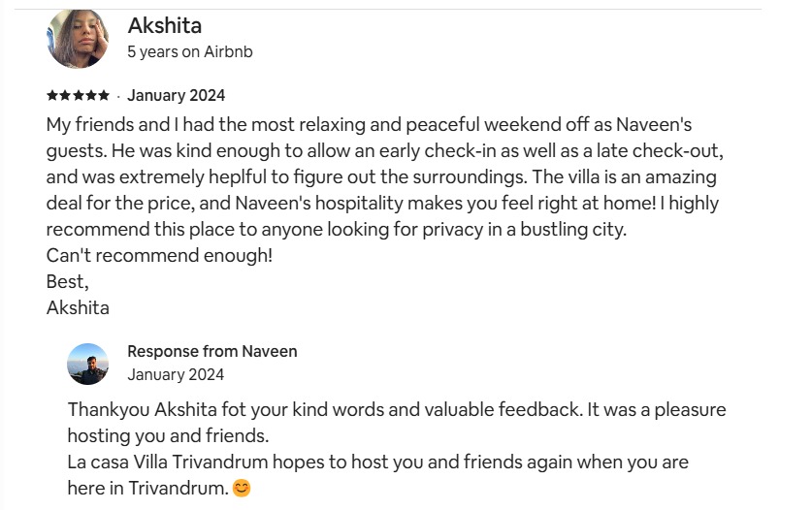Click the Akshita signature below "Best,"
Screen dimensions: 812x510
click(x=78, y=308)
